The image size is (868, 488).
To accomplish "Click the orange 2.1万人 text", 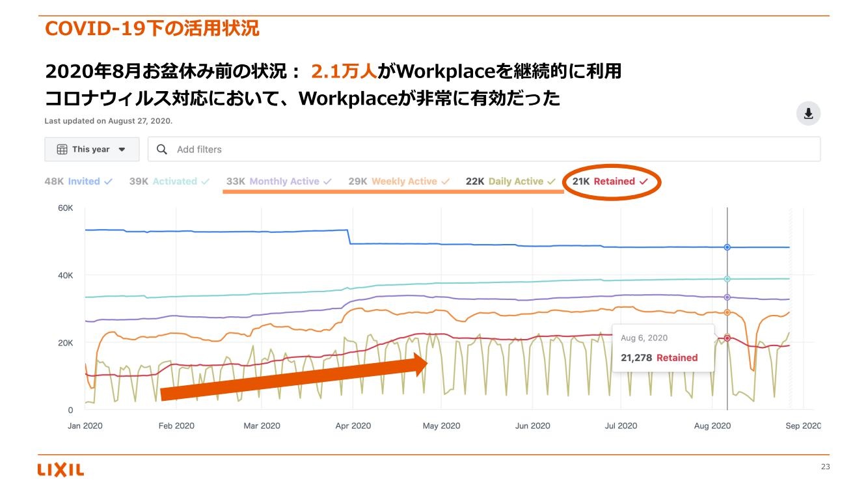I will (344, 71).
